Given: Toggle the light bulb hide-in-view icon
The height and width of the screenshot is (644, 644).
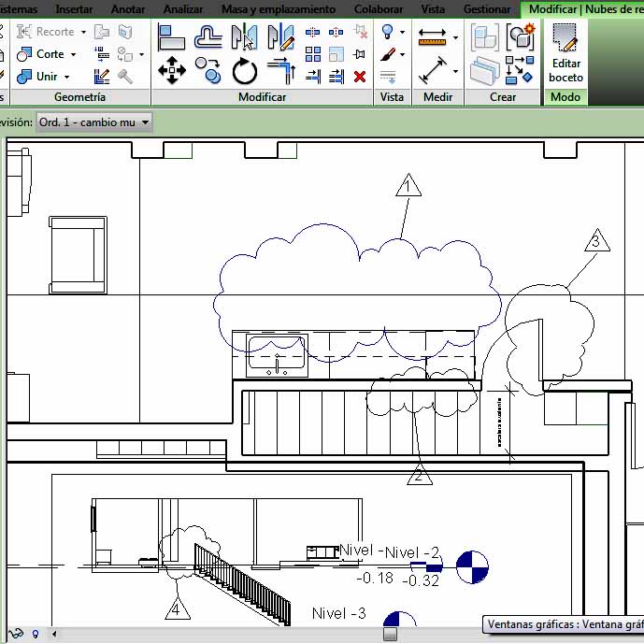Looking at the screenshot, I should (389, 33).
